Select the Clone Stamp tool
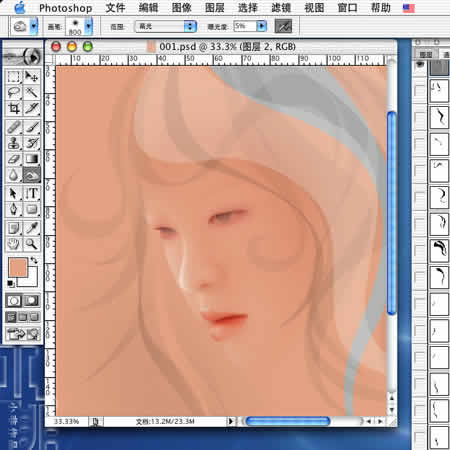The width and height of the screenshot is (450, 450). pos(14,143)
